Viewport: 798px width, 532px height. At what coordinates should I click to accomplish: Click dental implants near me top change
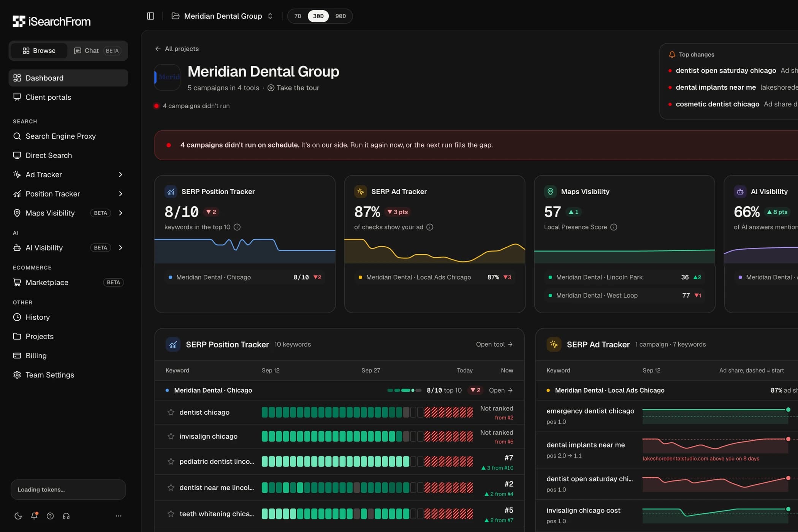(x=716, y=87)
